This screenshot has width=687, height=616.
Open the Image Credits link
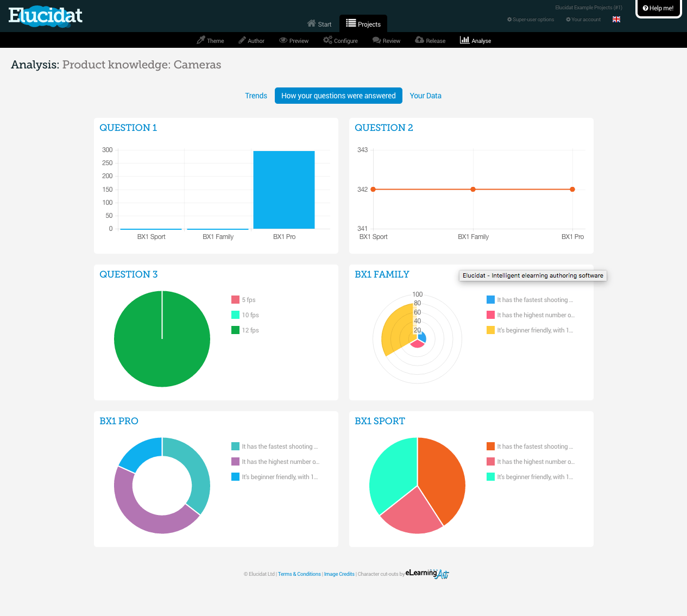(339, 574)
